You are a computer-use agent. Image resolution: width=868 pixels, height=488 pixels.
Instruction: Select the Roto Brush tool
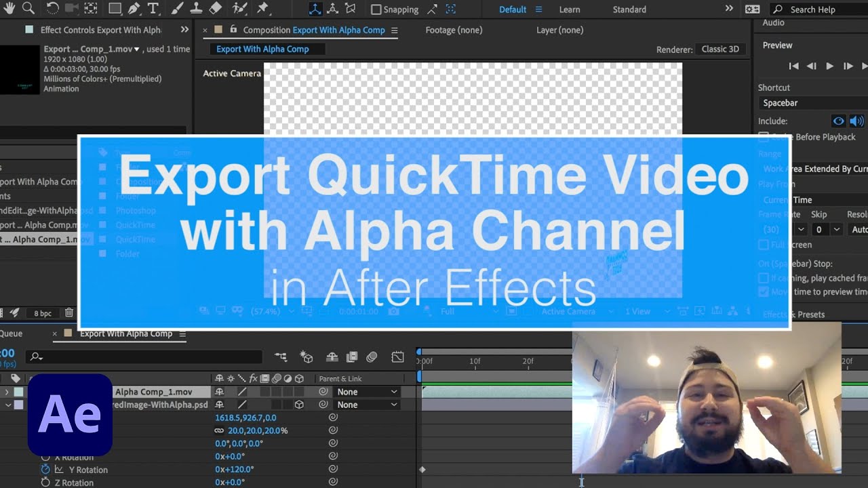[239, 9]
